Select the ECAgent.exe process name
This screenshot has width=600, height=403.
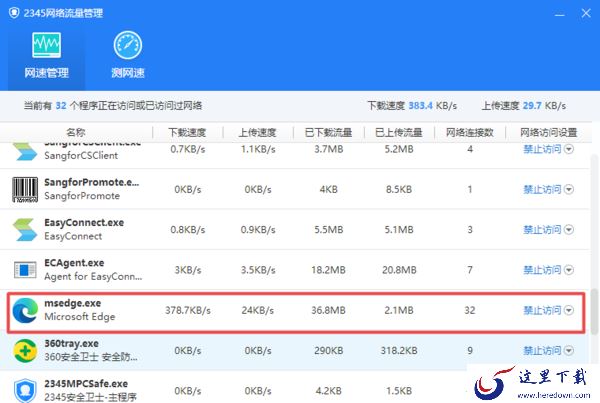pos(74,263)
